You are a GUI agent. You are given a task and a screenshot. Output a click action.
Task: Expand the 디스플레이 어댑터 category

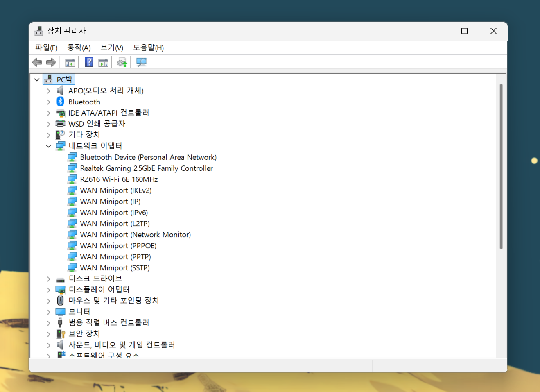(49, 290)
